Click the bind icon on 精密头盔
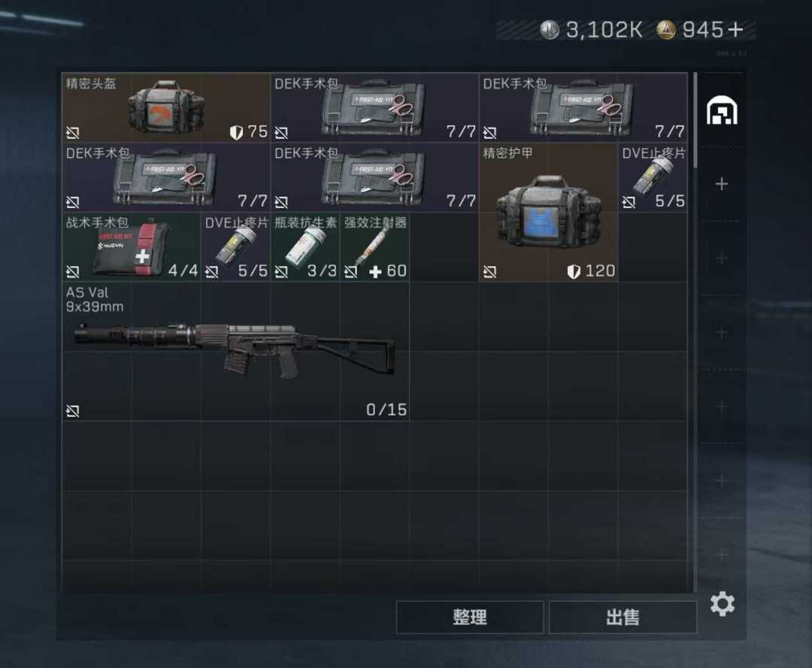Screen dimensions: 812x668 [72, 133]
